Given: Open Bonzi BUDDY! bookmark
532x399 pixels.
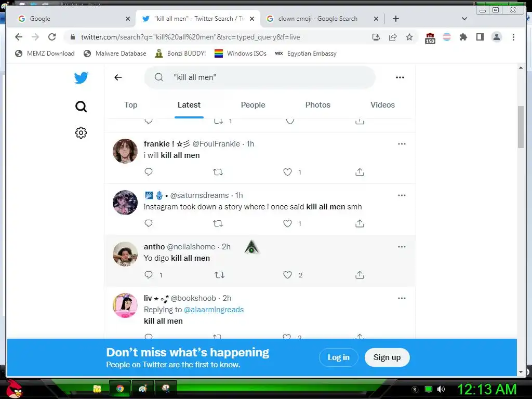Looking at the screenshot, I should click(180, 54).
